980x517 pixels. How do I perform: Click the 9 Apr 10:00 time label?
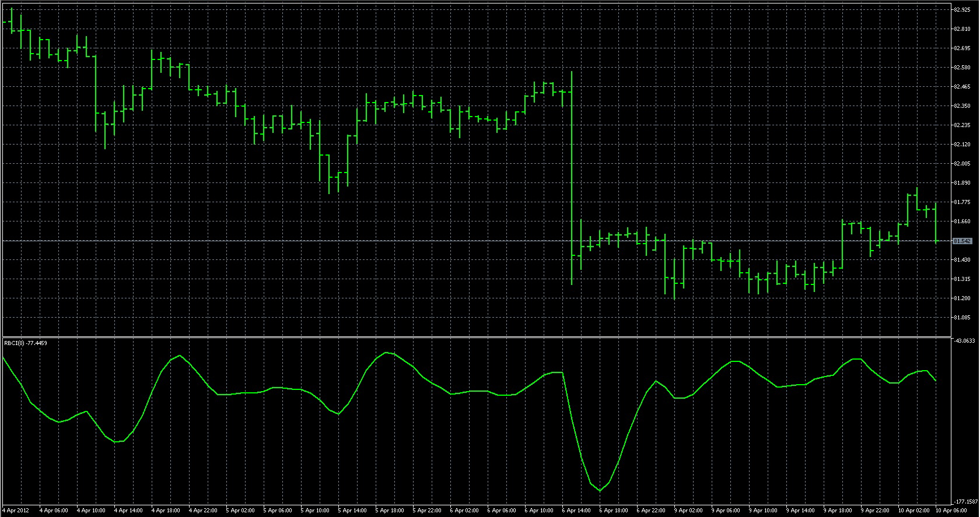(x=763, y=511)
